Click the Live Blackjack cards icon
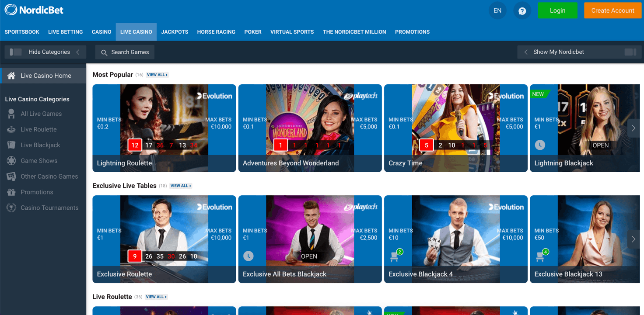Viewport: 644px width, 315px height. (11, 145)
